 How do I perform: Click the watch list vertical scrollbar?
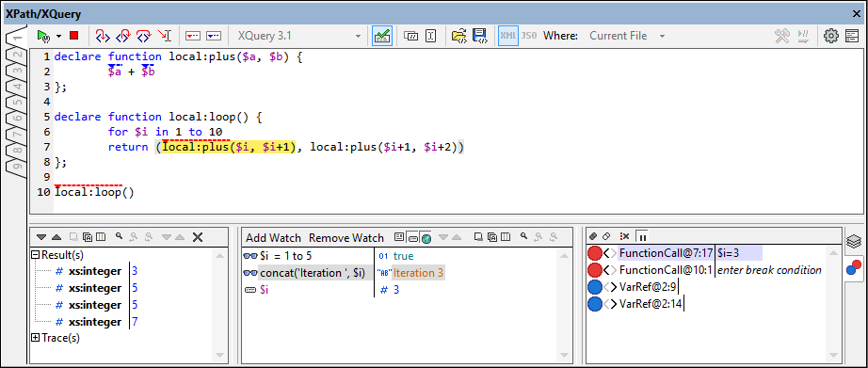pyautogui.click(x=565, y=305)
